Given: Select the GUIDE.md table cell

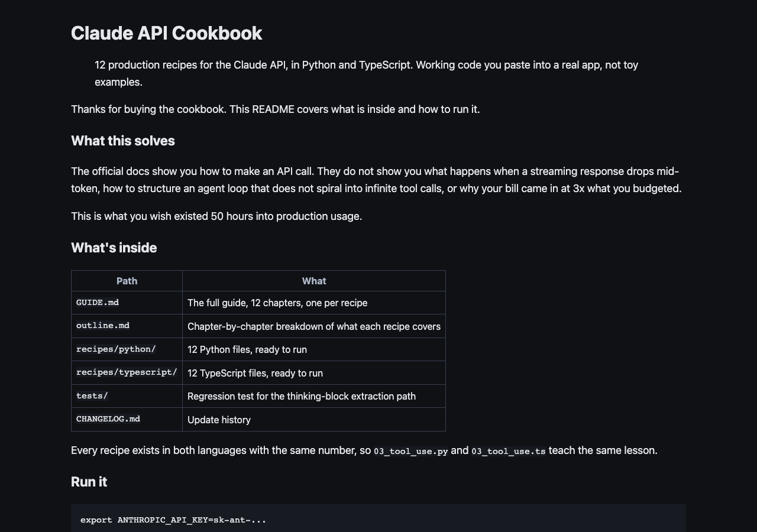Looking at the screenshot, I should (127, 303).
